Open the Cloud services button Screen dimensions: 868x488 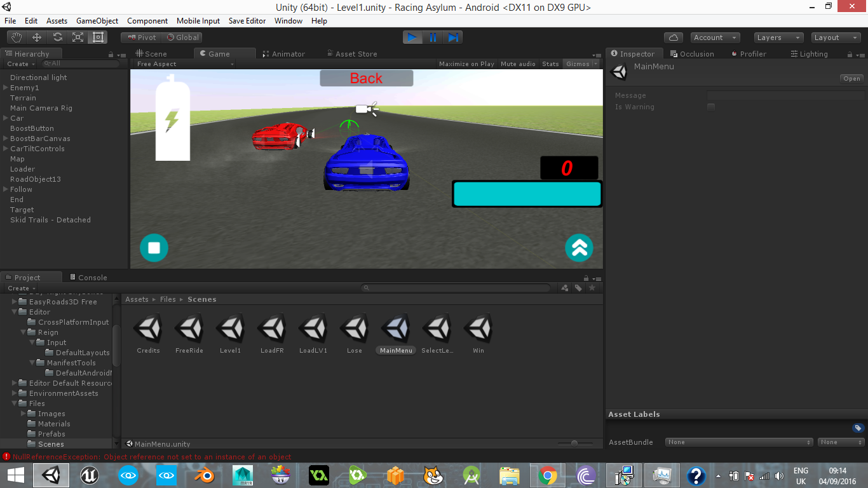674,37
